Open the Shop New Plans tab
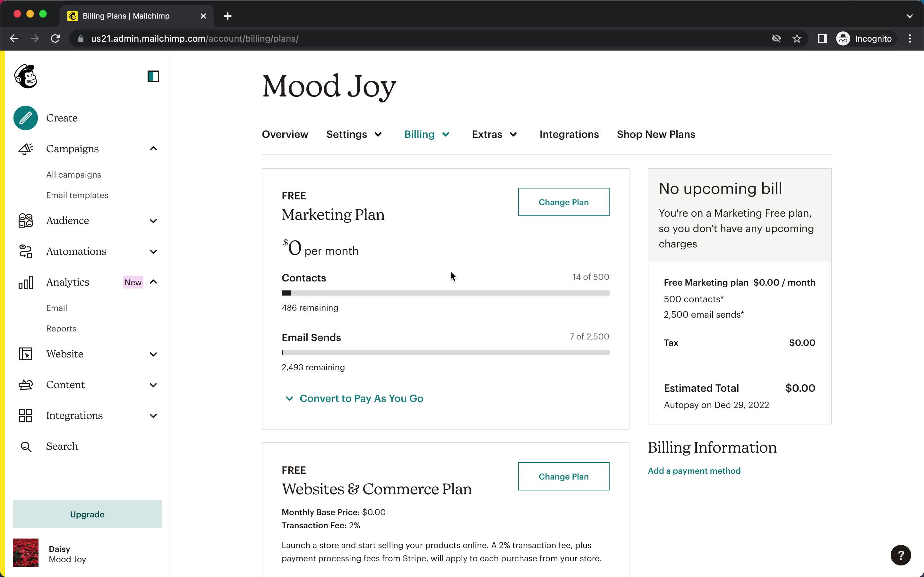 [656, 134]
